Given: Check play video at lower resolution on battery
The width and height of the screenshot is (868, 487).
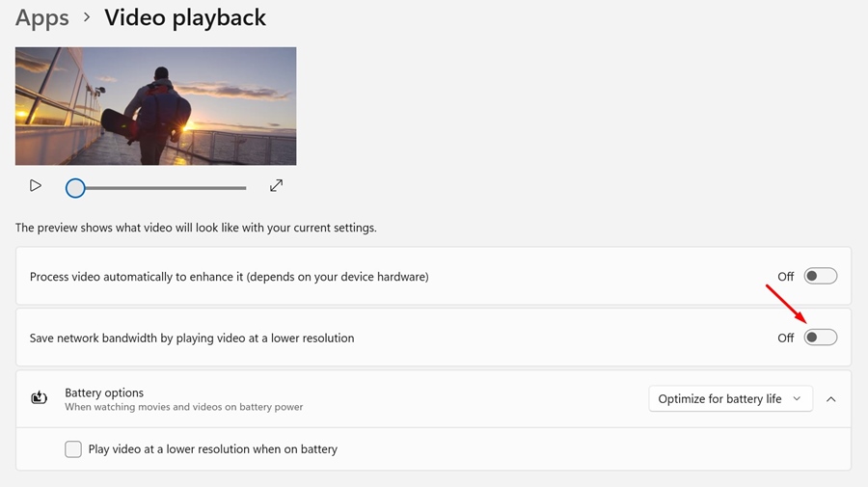Looking at the screenshot, I should pyautogui.click(x=73, y=449).
